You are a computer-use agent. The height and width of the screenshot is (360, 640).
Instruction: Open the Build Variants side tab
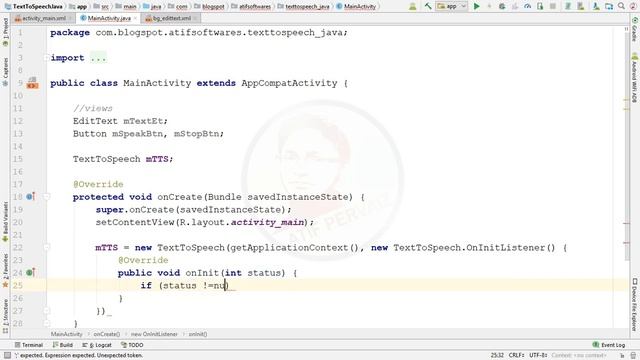point(5,222)
